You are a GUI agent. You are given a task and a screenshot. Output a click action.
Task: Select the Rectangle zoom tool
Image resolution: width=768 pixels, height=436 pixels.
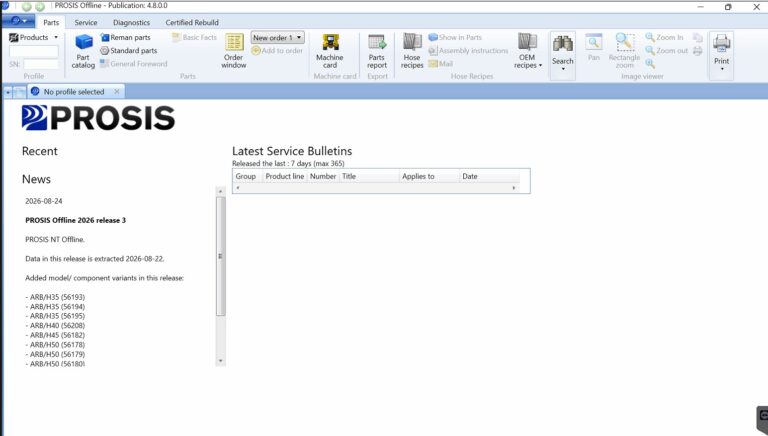(x=624, y=51)
